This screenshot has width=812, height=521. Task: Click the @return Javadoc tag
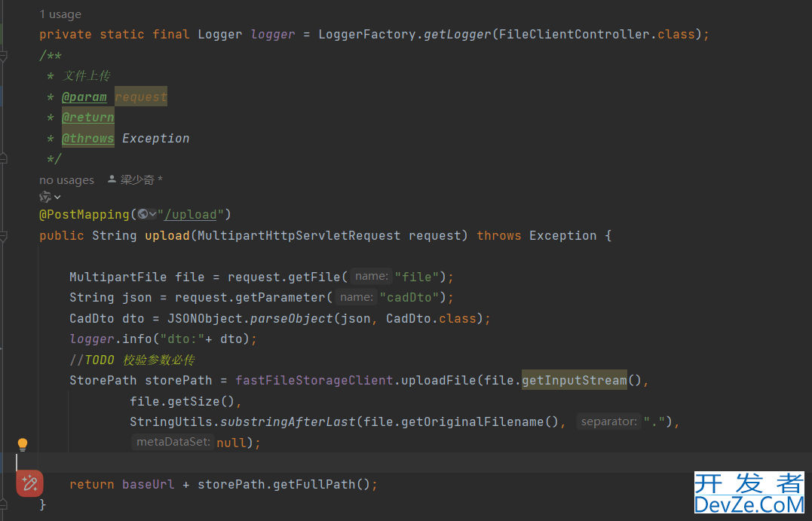88,118
